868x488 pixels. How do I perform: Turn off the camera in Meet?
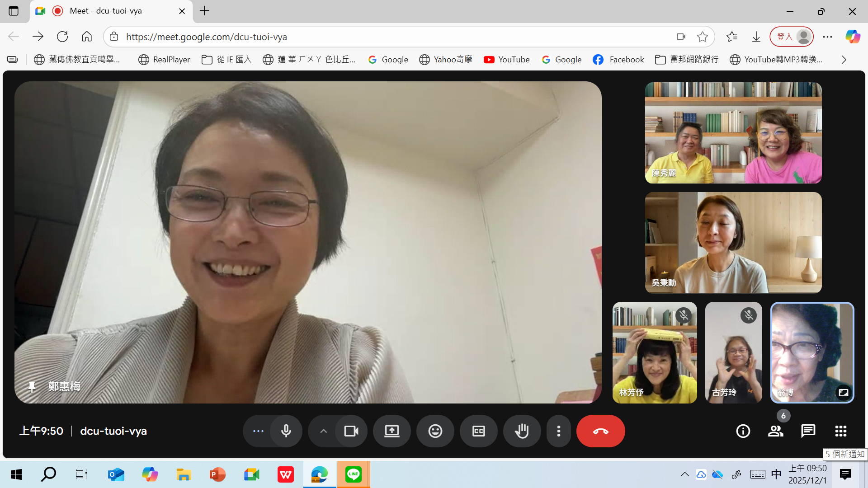point(351,431)
